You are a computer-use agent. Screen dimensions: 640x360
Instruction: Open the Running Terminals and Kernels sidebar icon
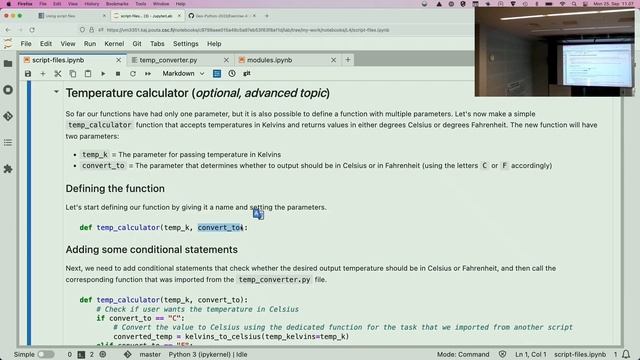(x=8, y=90)
